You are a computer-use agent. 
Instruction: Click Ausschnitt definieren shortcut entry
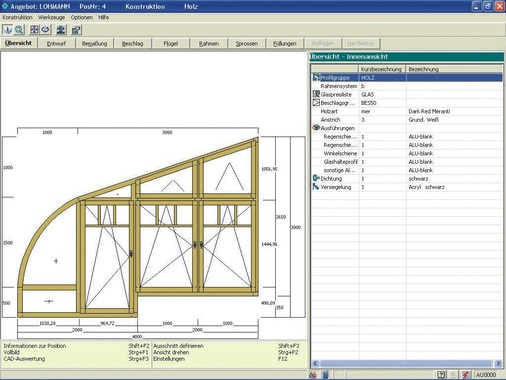coord(178,346)
